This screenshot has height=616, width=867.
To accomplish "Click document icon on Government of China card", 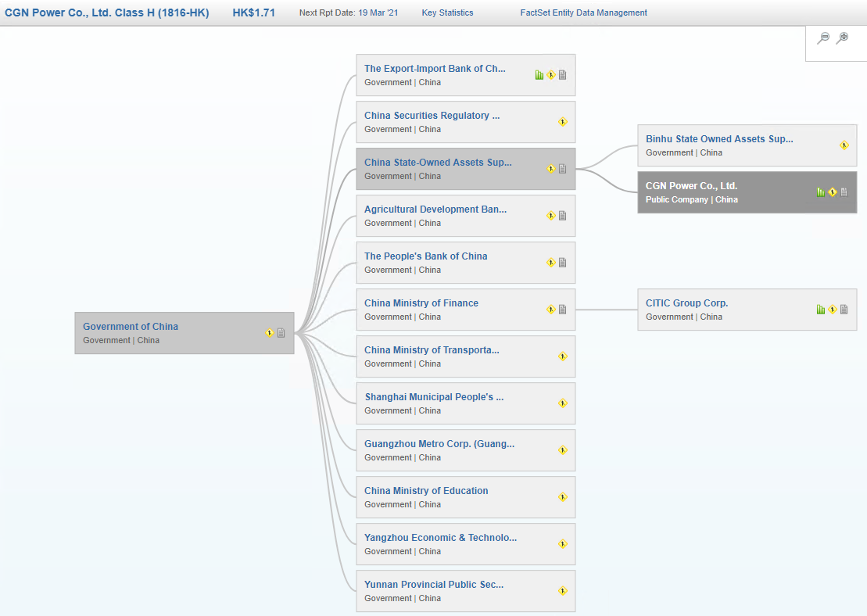I will point(281,333).
